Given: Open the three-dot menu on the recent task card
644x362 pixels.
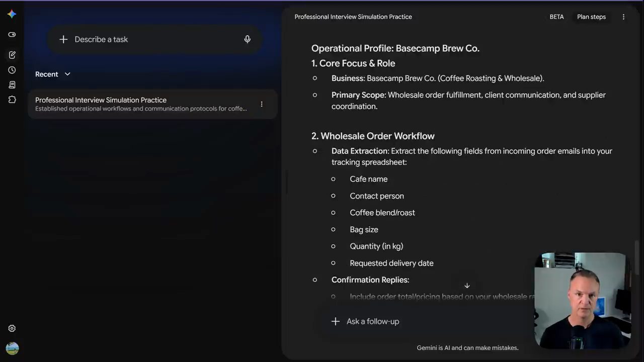Looking at the screenshot, I should click(262, 104).
